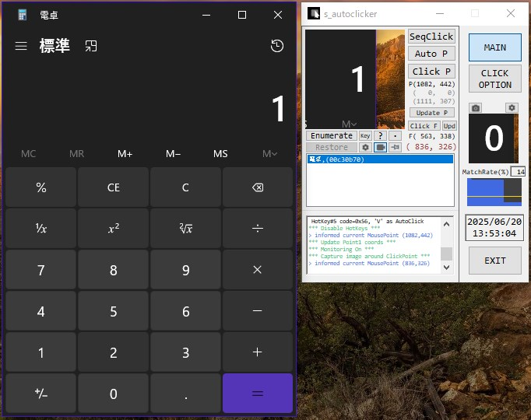Click the number 0 key on keypad
Image resolution: width=531 pixels, height=420 pixels.
[114, 394]
